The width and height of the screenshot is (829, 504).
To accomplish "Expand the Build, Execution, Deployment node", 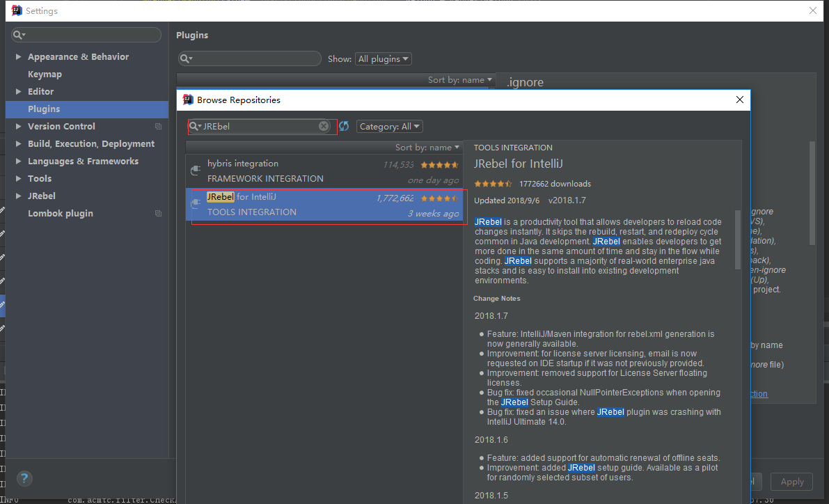I will (x=18, y=144).
